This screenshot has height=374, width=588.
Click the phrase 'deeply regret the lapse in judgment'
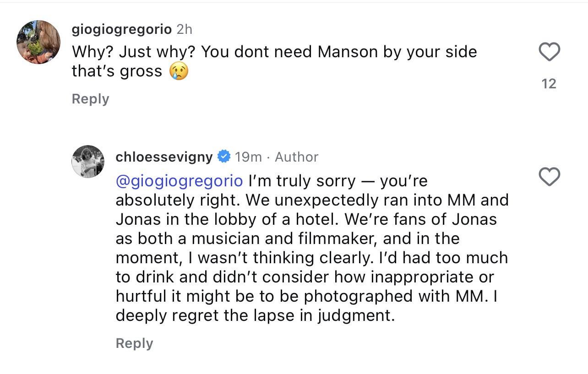255,316
